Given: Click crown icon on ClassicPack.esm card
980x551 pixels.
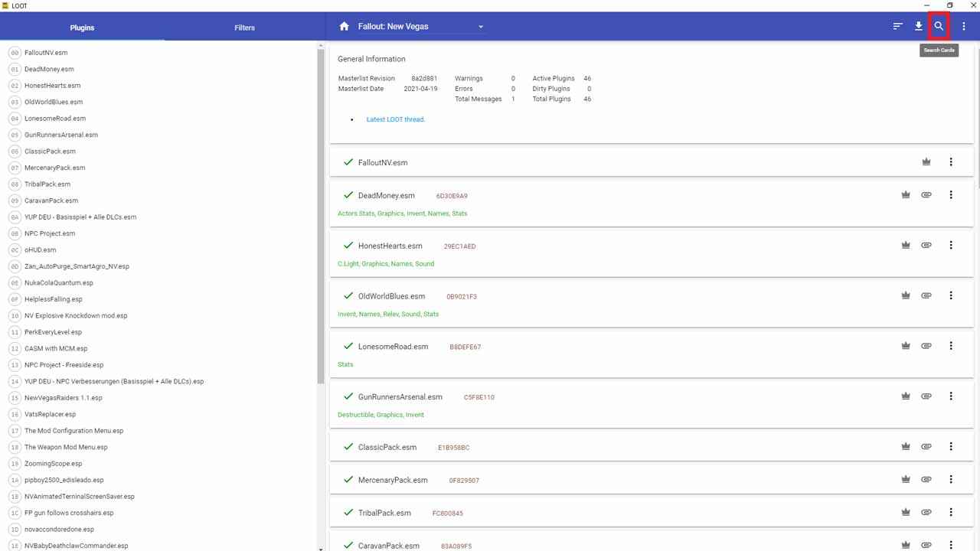Looking at the screenshot, I should (x=906, y=447).
